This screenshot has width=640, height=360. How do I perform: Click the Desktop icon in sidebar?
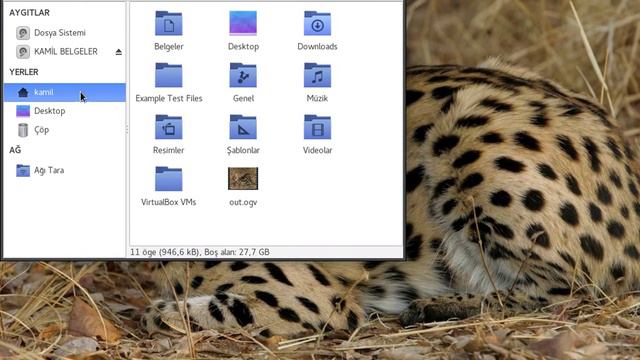23,111
